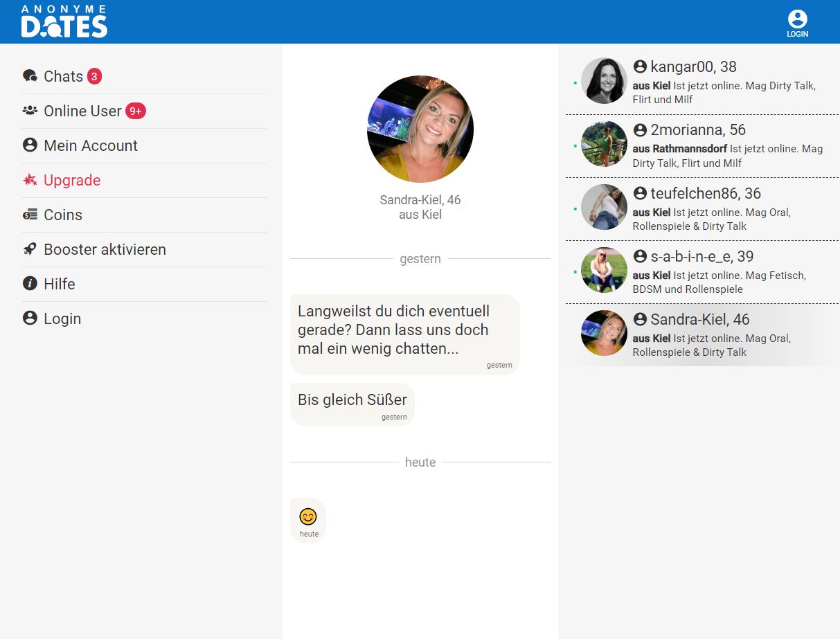Screen dimensions: 840x639
Task: Open the Chats menu item
Action: (x=63, y=76)
